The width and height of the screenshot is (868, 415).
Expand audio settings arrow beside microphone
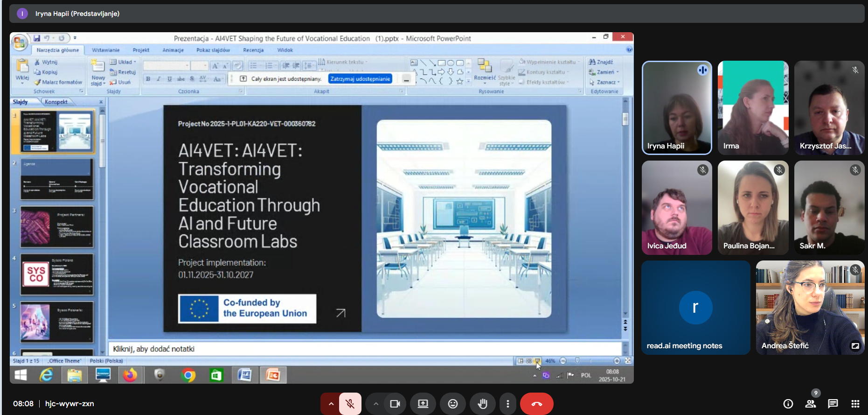point(331,404)
